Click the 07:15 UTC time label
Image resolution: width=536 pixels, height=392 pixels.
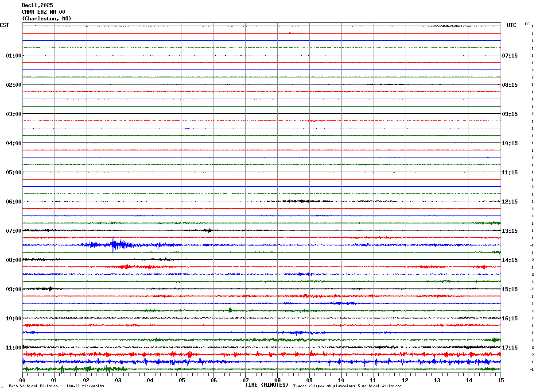click(510, 56)
